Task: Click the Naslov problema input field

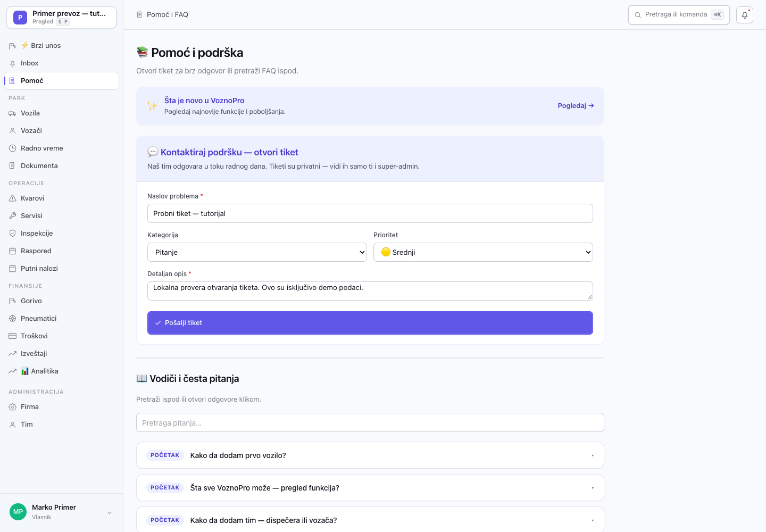Action: (370, 213)
